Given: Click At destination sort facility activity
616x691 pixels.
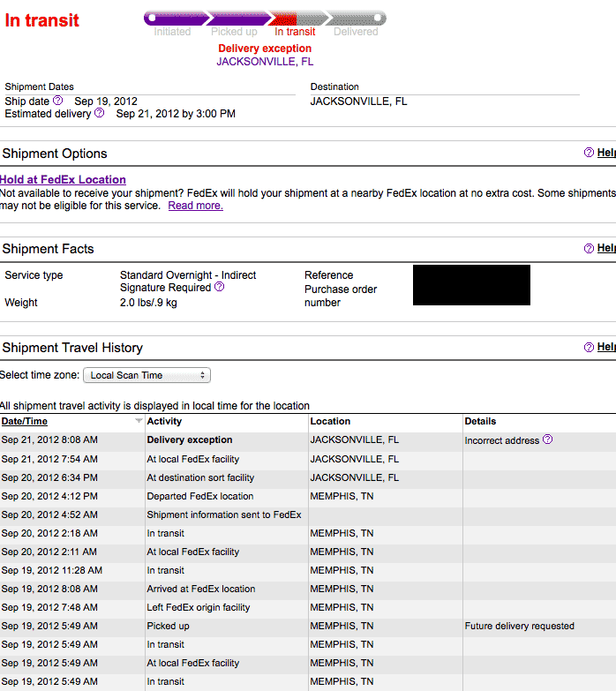Looking at the screenshot, I should tap(200, 477).
